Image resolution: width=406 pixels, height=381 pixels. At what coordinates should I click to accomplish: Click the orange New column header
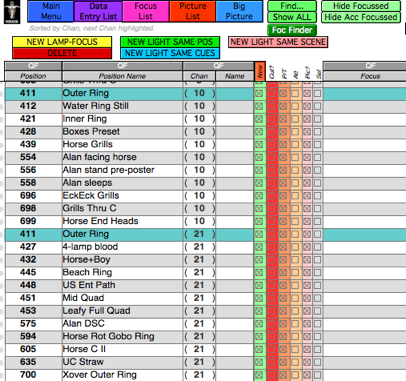pos(260,71)
